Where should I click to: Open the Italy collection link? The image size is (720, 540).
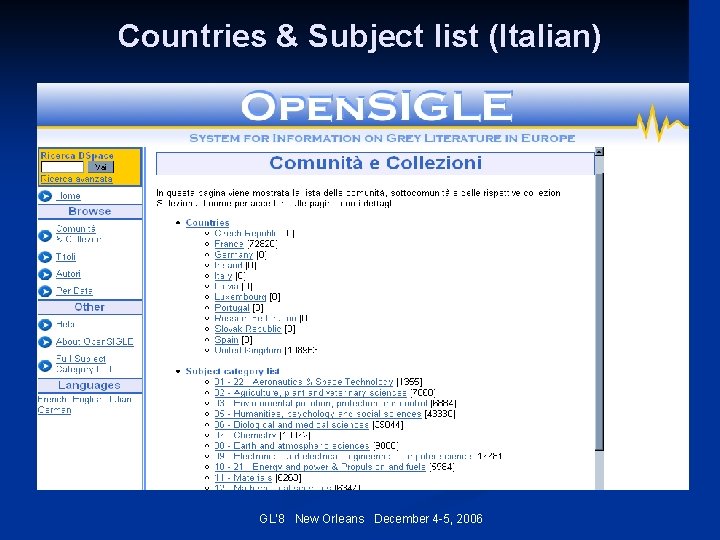[223, 276]
